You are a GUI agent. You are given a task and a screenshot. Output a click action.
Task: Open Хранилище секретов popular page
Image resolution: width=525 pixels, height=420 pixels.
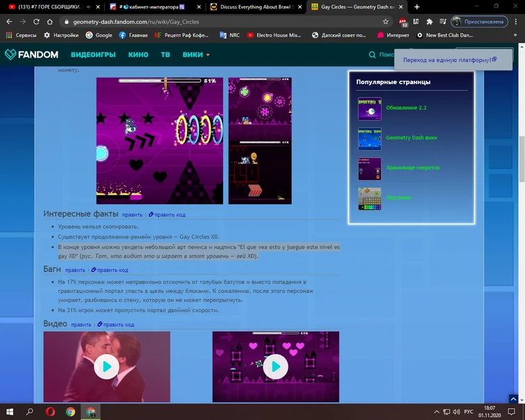tap(413, 168)
